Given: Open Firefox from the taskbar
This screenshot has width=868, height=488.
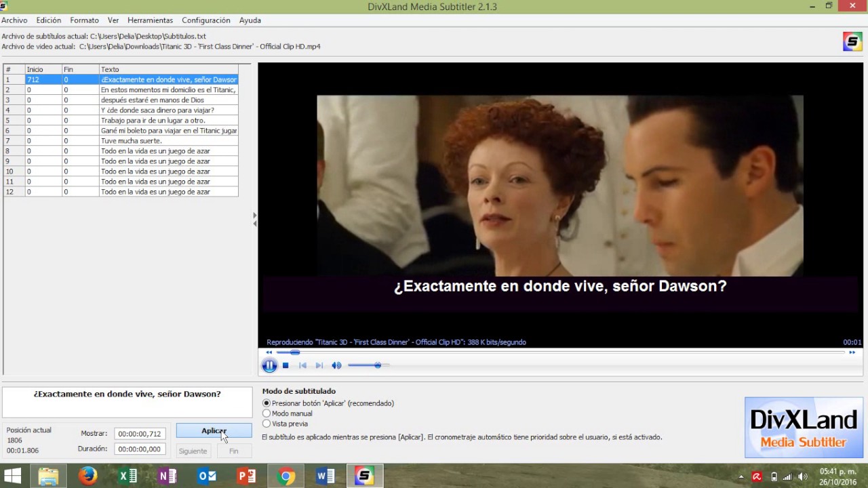Looking at the screenshot, I should pyautogui.click(x=87, y=476).
